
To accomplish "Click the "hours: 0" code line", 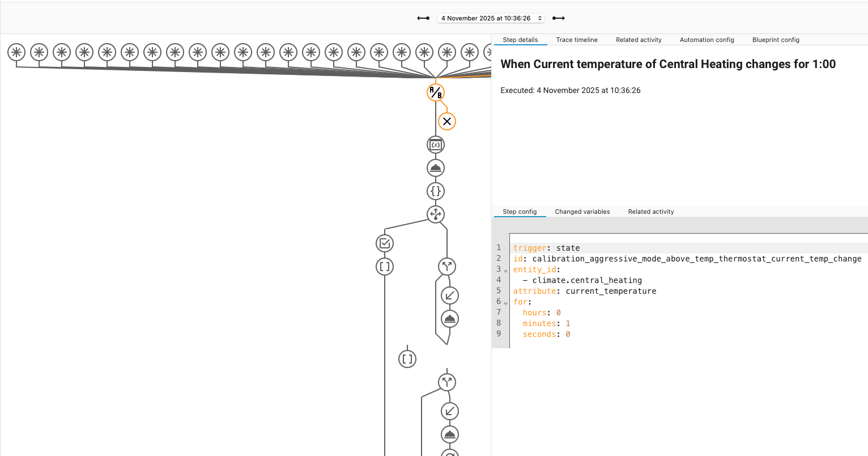I will click(542, 313).
